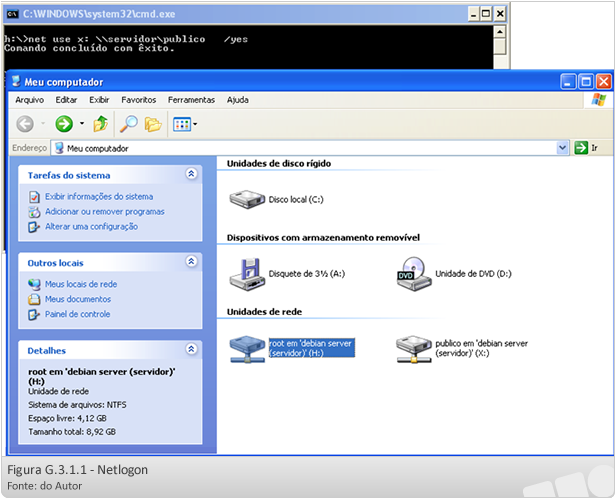Open the Ajuda menu
This screenshot has height=499, width=616.
click(238, 100)
